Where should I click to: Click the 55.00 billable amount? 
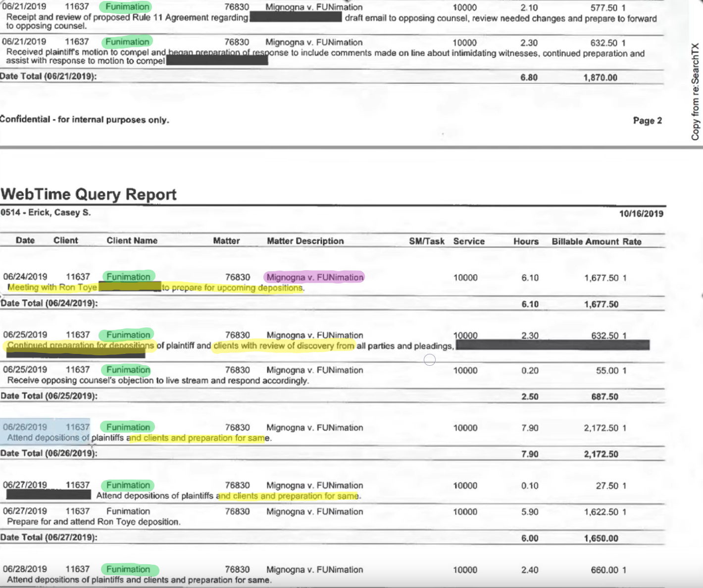[x=607, y=370]
